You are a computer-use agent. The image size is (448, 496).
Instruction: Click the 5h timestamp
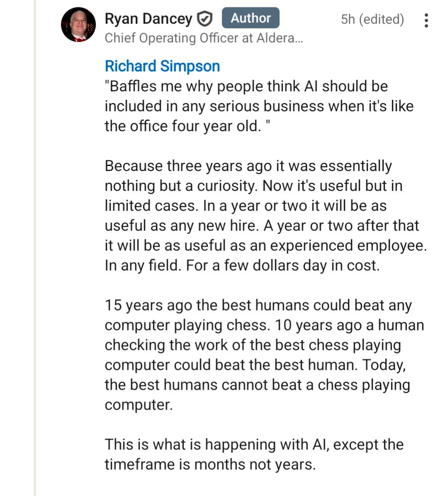coord(347,20)
